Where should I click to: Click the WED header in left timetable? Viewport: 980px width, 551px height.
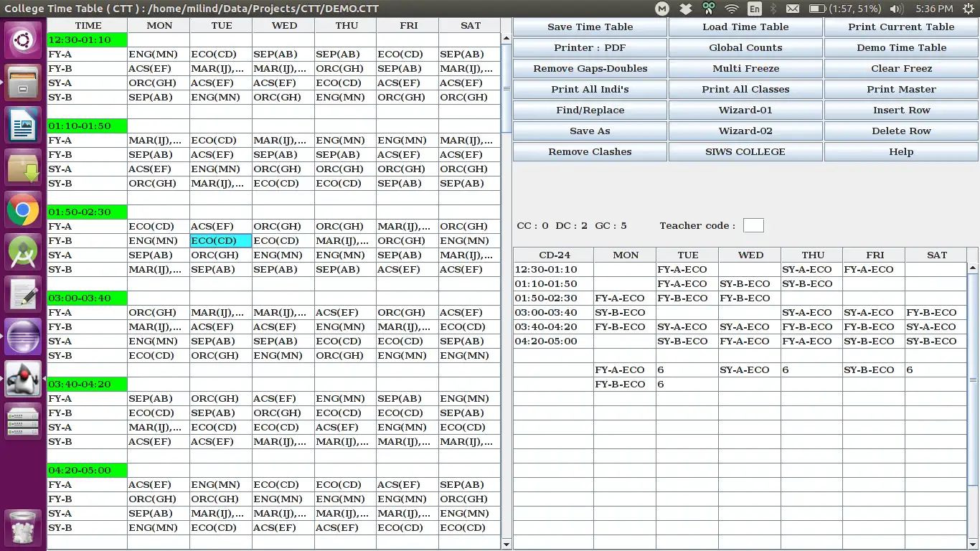click(x=283, y=25)
